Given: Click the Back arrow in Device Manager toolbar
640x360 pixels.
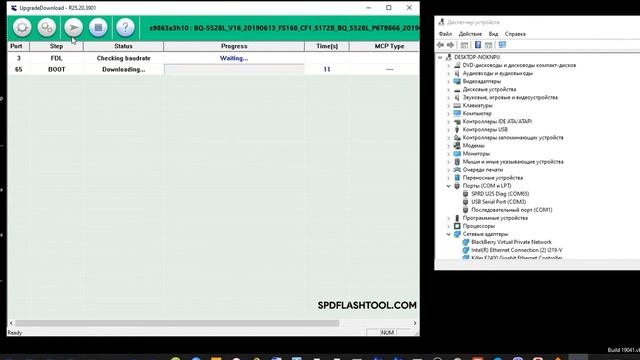Looking at the screenshot, I should coord(440,45).
